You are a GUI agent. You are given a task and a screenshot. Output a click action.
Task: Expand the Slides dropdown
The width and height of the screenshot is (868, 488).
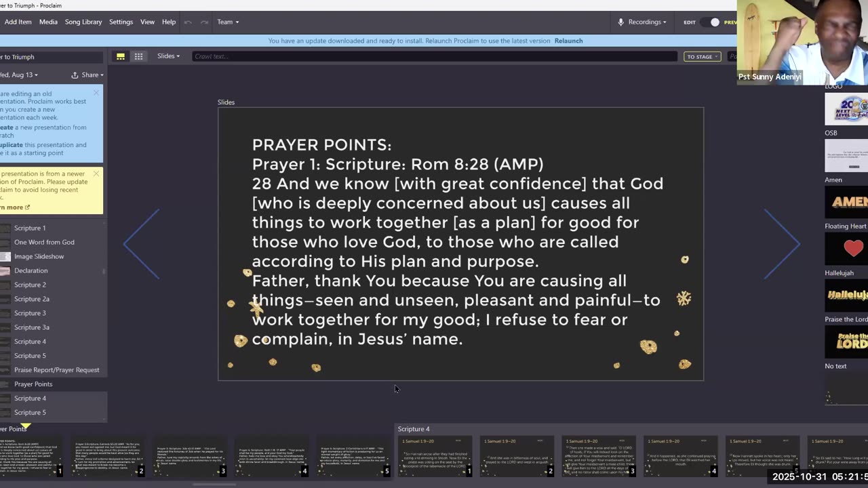(168, 56)
